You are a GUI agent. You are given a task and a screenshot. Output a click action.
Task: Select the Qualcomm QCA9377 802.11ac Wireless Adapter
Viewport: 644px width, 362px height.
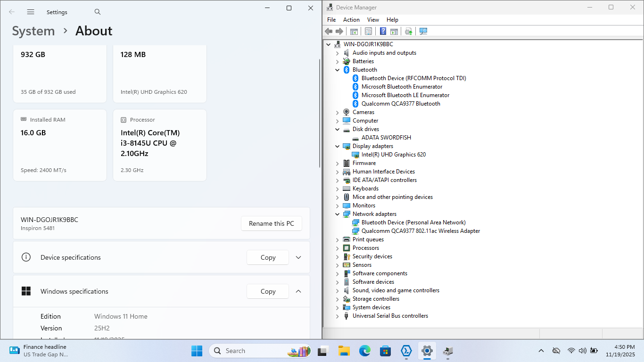click(421, 231)
